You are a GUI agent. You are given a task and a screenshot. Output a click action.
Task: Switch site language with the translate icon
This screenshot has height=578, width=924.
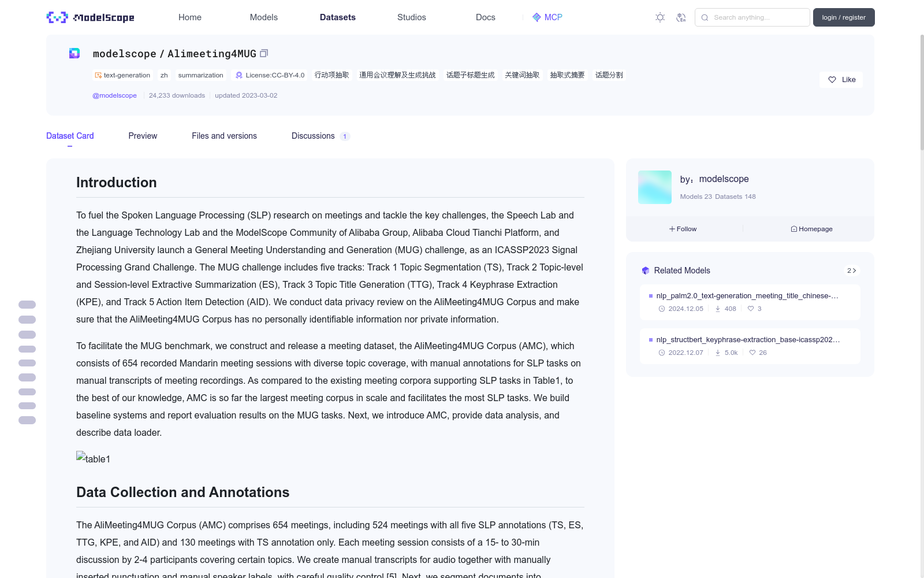click(x=681, y=17)
